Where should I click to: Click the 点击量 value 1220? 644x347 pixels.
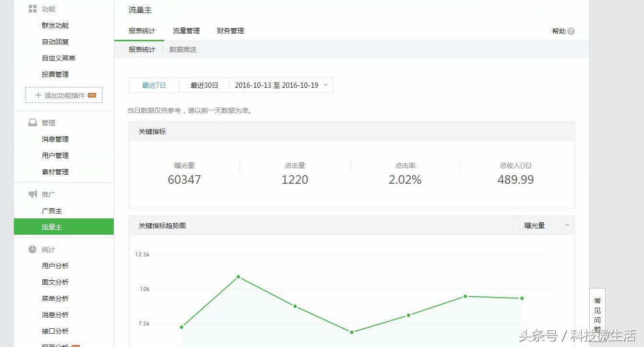[295, 179]
